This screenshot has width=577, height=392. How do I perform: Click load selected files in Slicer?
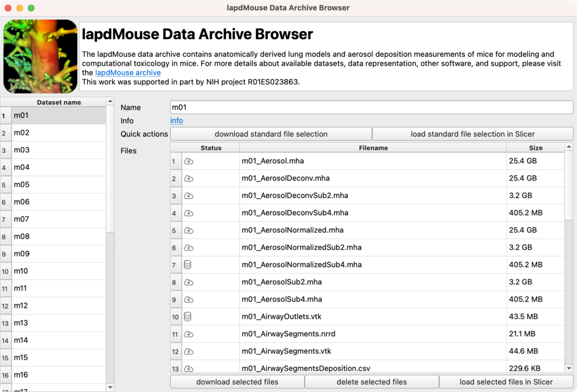tap(506, 382)
